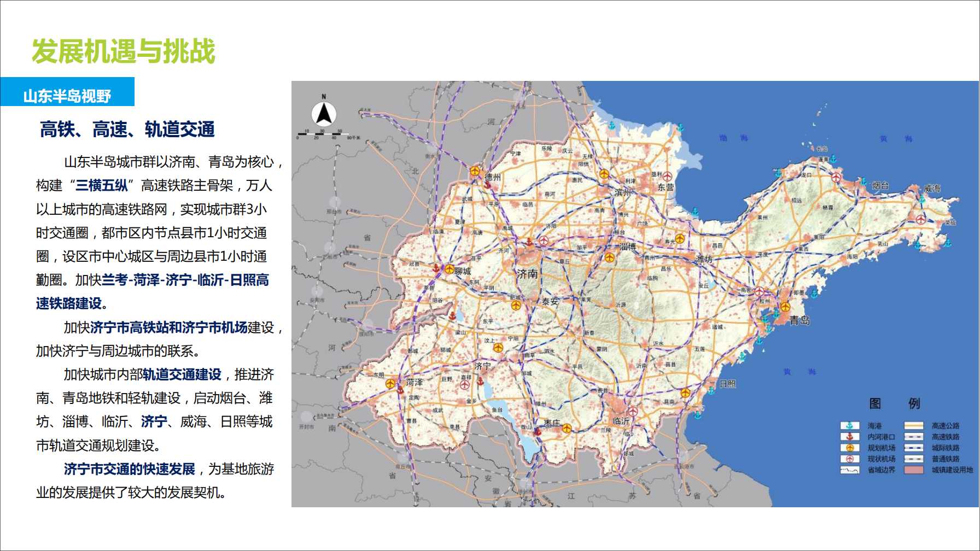Click the 高速公路 orange line legend swatch
The image size is (980, 551).
click(913, 426)
